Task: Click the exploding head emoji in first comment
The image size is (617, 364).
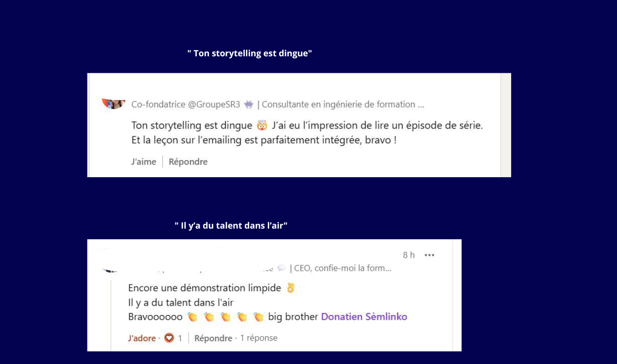Action: 262,125
